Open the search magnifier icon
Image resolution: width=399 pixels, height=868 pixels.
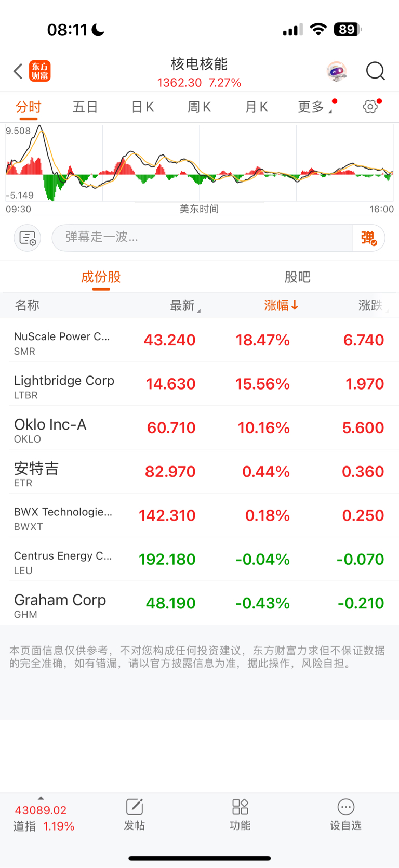[x=375, y=71]
